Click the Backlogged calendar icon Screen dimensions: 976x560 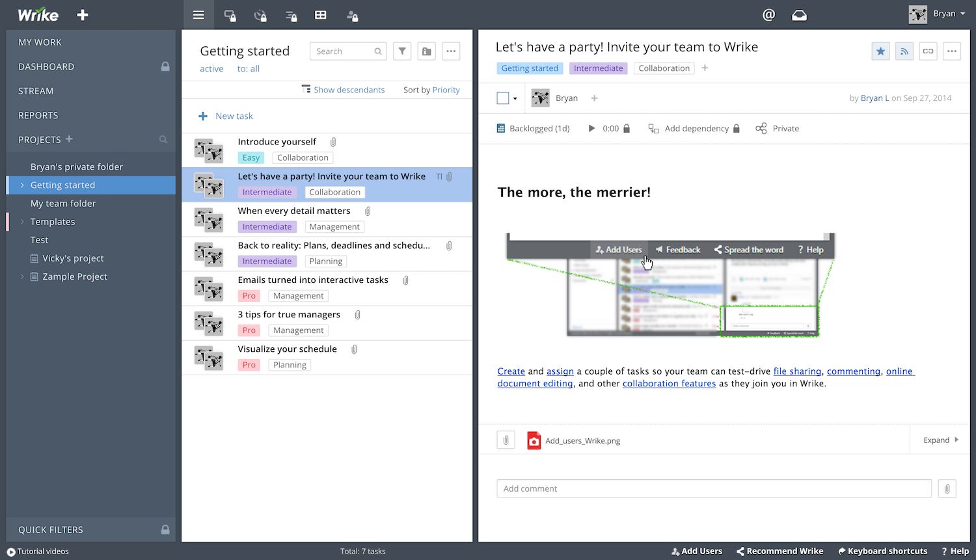coord(501,128)
